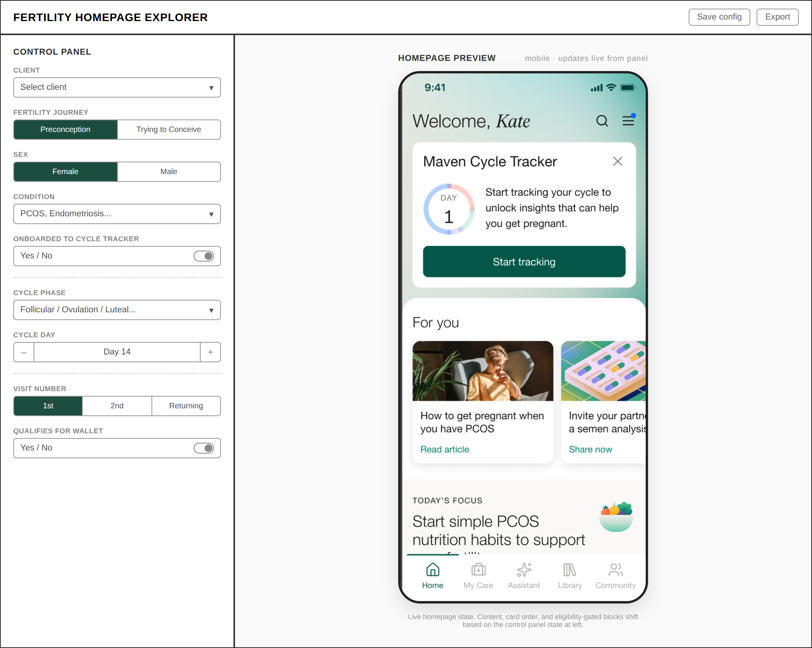
Task: Select Female sex option
Action: (x=66, y=172)
